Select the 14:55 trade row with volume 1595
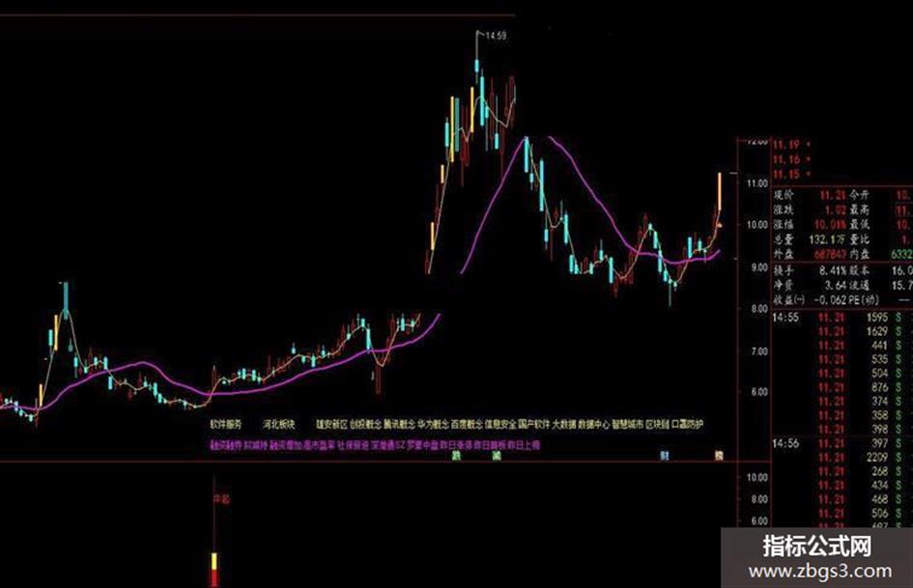 pos(842,318)
